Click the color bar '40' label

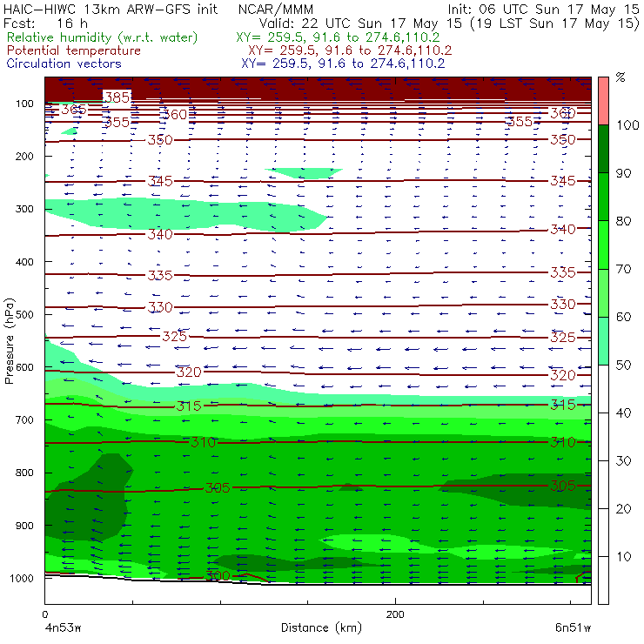tap(623, 413)
